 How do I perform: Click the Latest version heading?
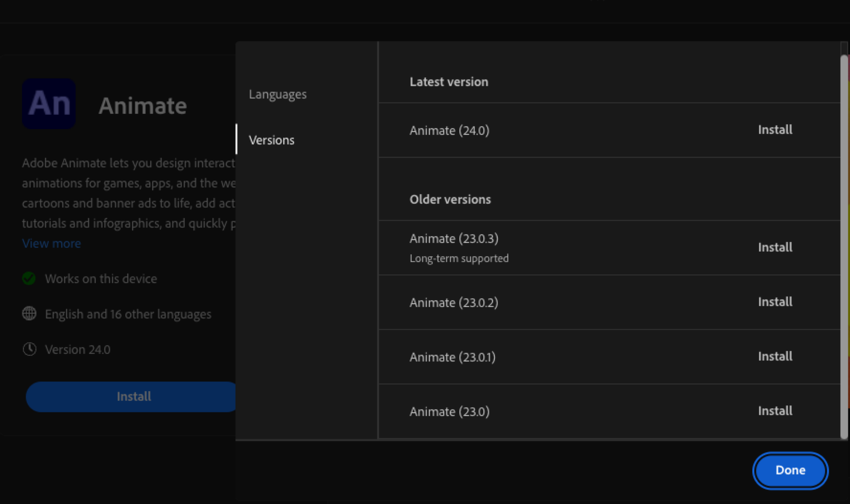click(x=449, y=82)
